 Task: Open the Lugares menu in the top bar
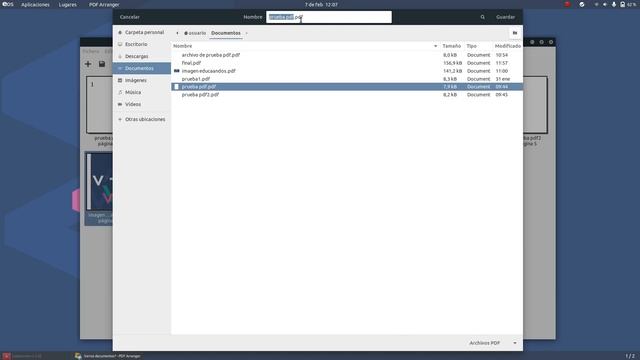[67, 4]
